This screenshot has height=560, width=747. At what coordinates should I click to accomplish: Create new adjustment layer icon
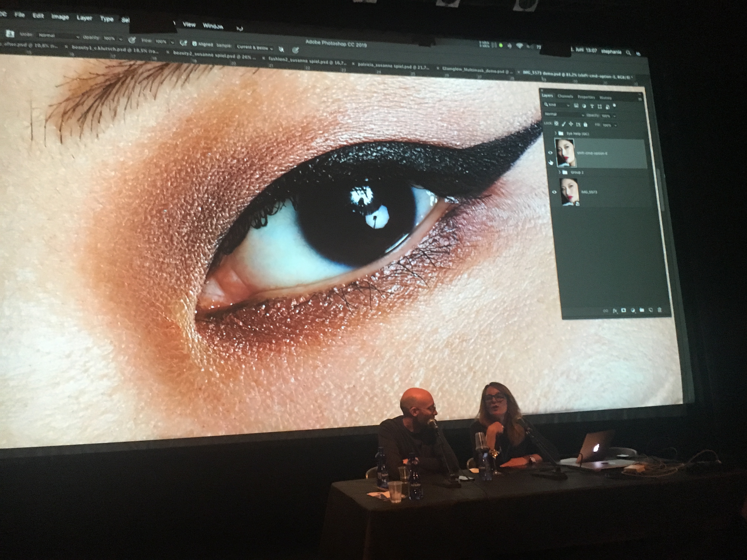tap(633, 310)
